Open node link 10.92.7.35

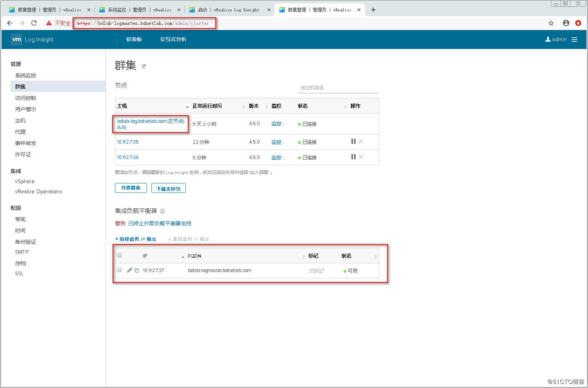(x=128, y=142)
